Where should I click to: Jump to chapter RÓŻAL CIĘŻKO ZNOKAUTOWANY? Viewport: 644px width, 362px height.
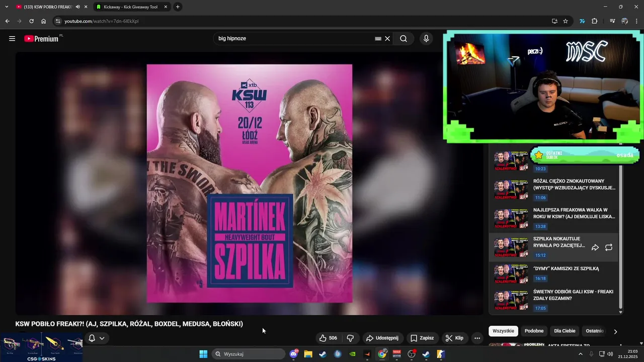553,190
